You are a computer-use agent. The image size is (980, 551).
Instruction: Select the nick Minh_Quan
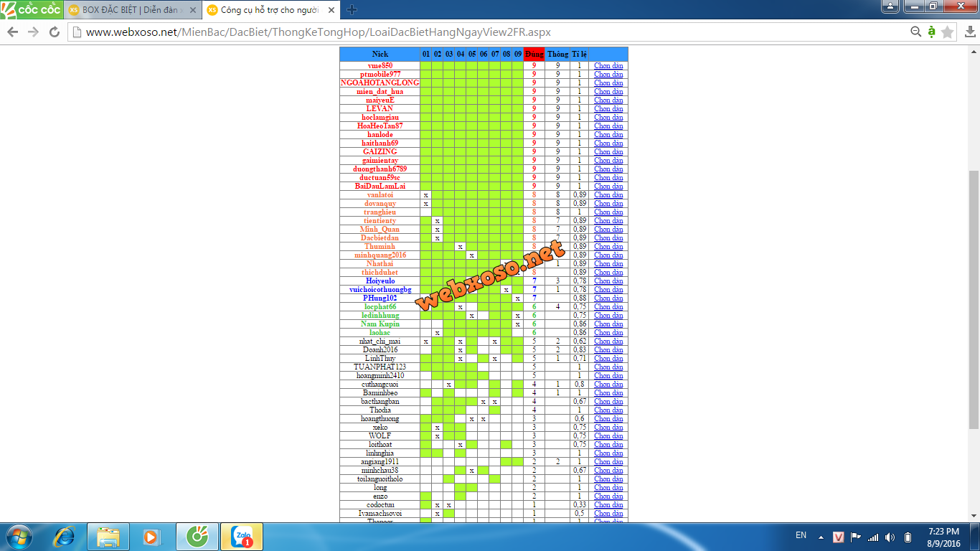coord(380,230)
